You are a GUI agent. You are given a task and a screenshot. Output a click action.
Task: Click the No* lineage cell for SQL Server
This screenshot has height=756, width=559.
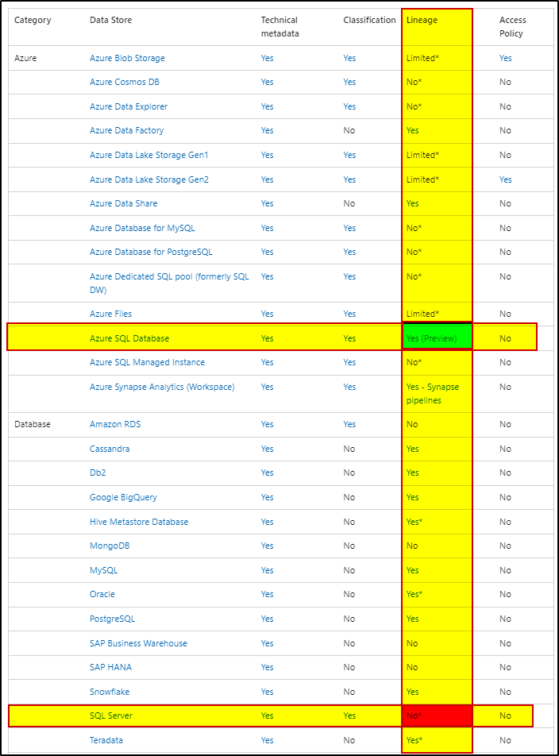coord(414,716)
